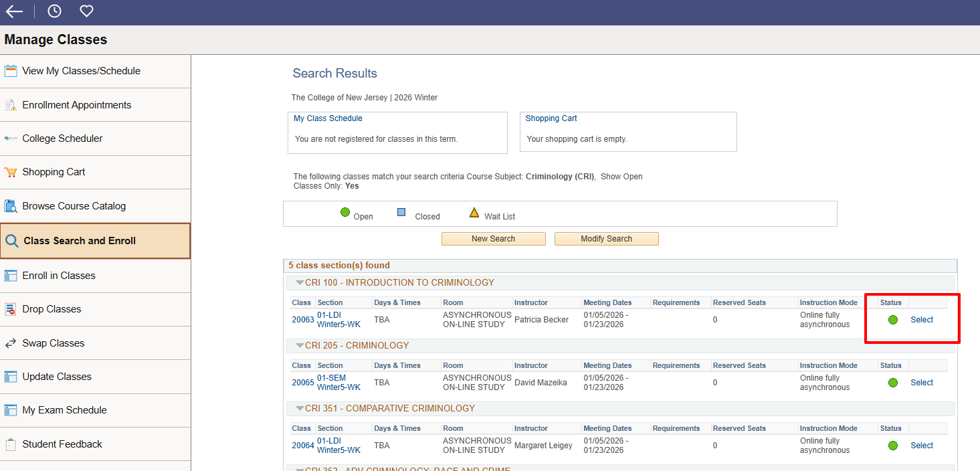The image size is (980, 471).
Task: Click the green open status icon for CRI 205
Action: click(892, 383)
